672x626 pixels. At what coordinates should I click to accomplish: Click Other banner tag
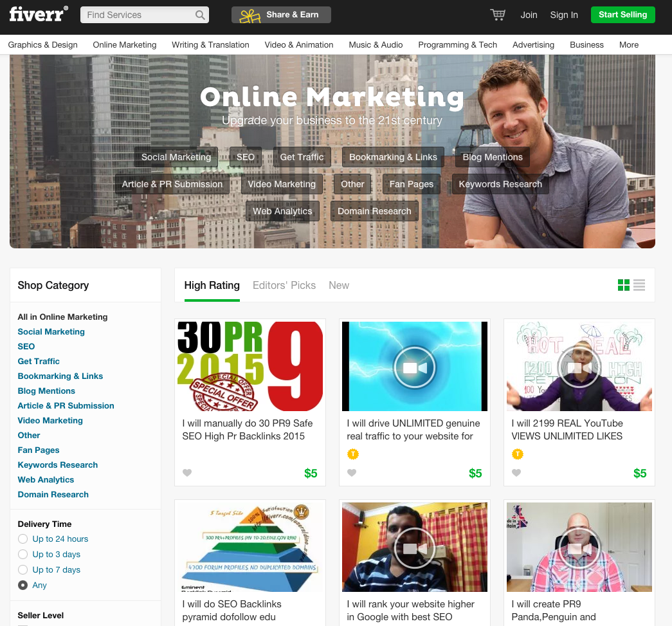coord(352,184)
